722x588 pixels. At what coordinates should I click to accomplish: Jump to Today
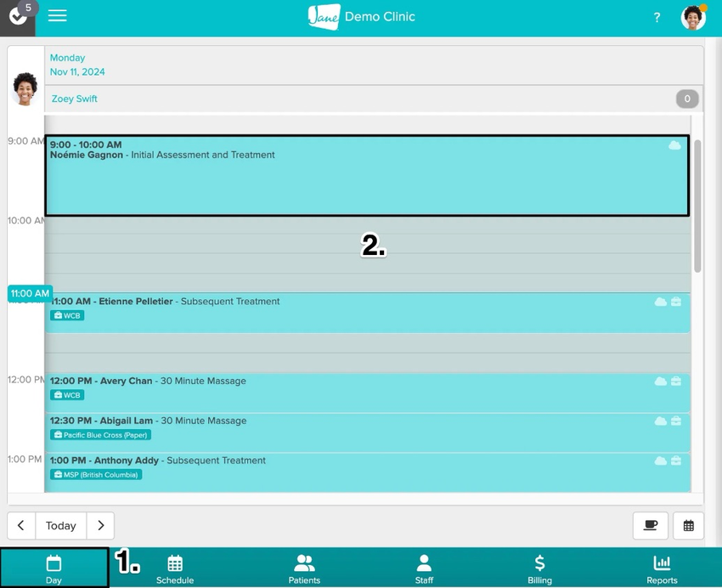point(61,525)
